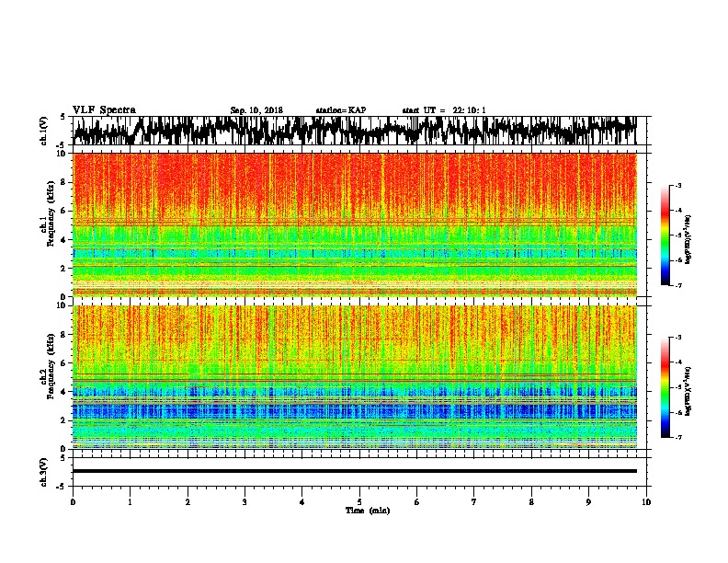728x563 pixels.
Task: Click time axis tick label '8'
Action: (x=531, y=502)
